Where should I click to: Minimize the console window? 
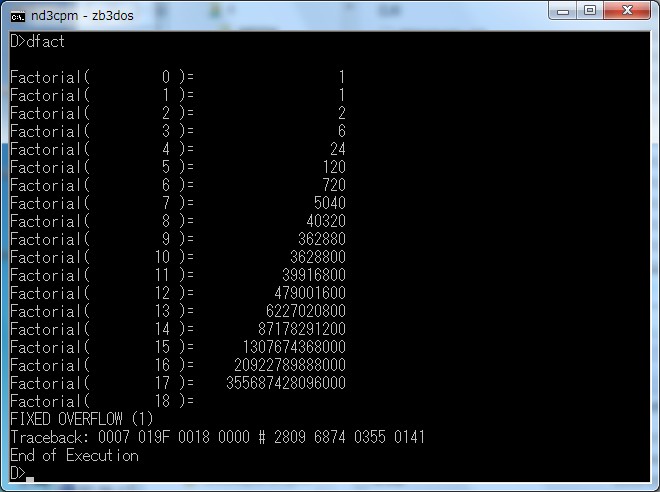click(561, 12)
